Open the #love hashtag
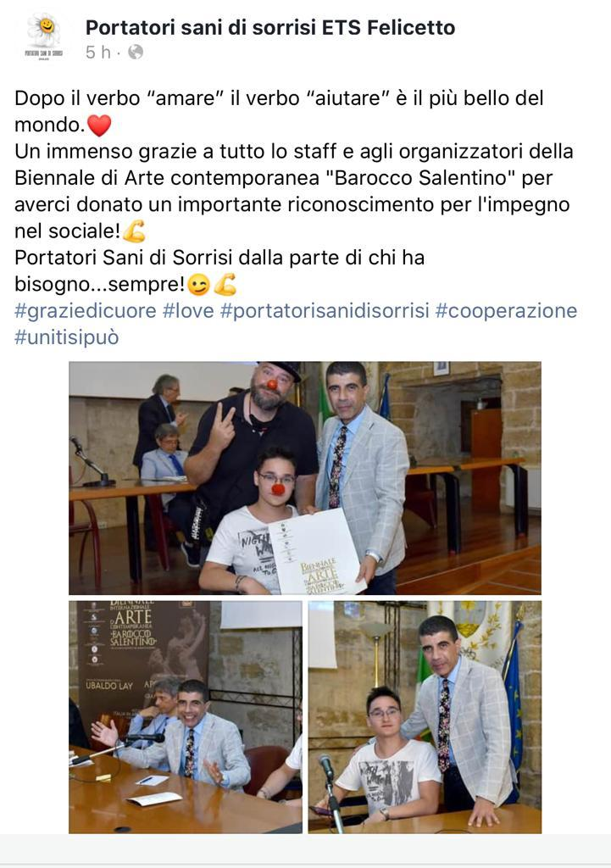 (188, 310)
